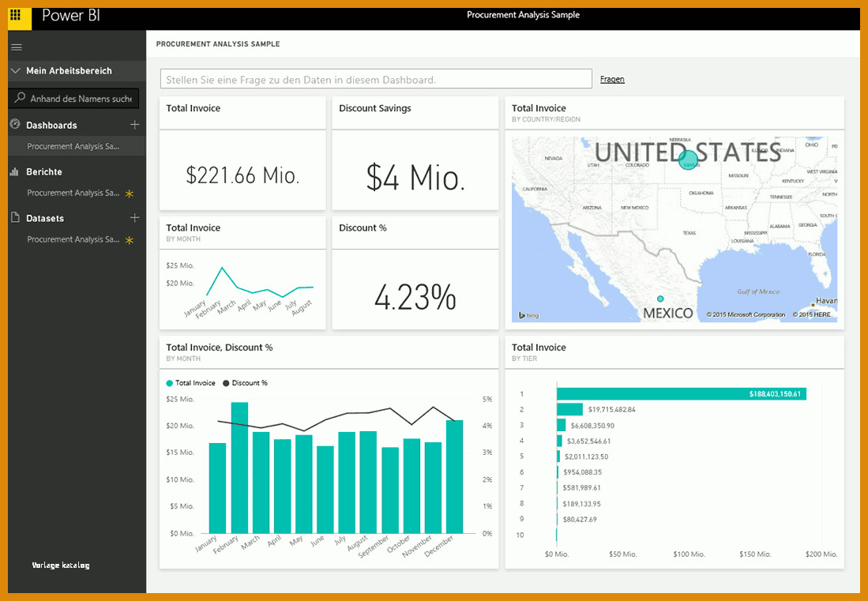
Task: Click the Bing logo on the map
Action: point(528,315)
